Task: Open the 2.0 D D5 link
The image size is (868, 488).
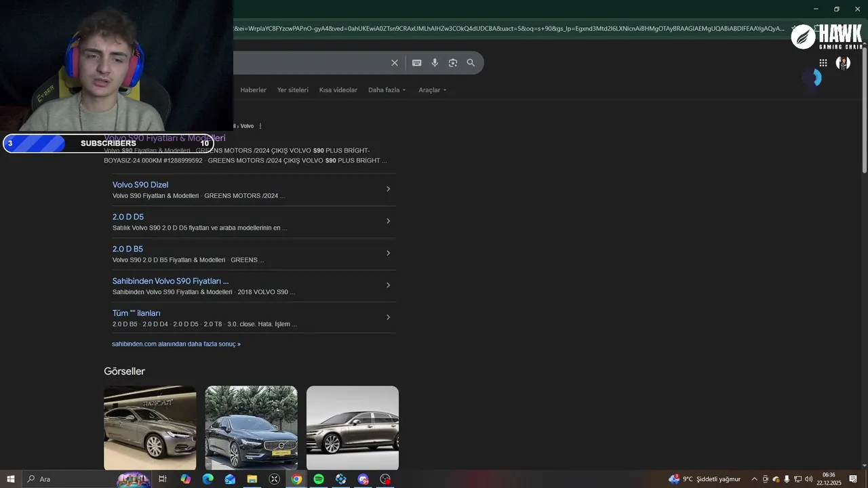Action: click(x=128, y=217)
